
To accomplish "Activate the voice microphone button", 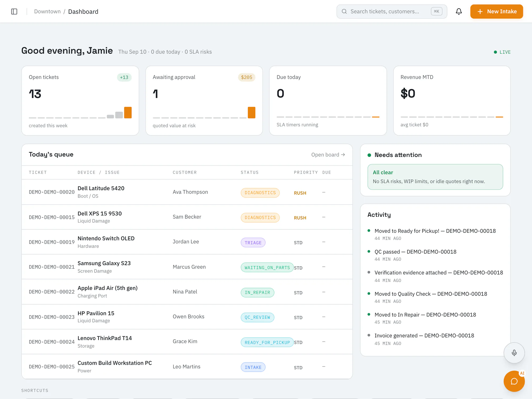I will click(x=514, y=353).
